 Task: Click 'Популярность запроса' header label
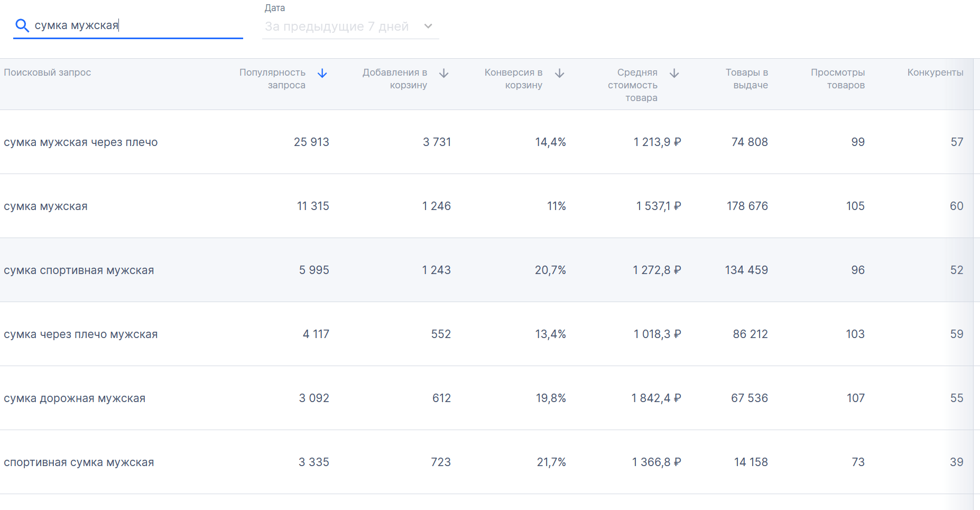click(x=272, y=79)
